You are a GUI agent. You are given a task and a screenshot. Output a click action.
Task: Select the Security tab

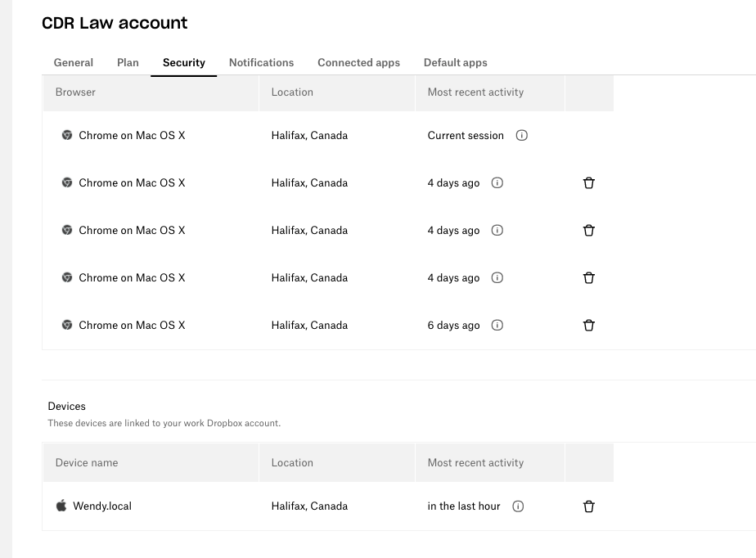tap(184, 63)
